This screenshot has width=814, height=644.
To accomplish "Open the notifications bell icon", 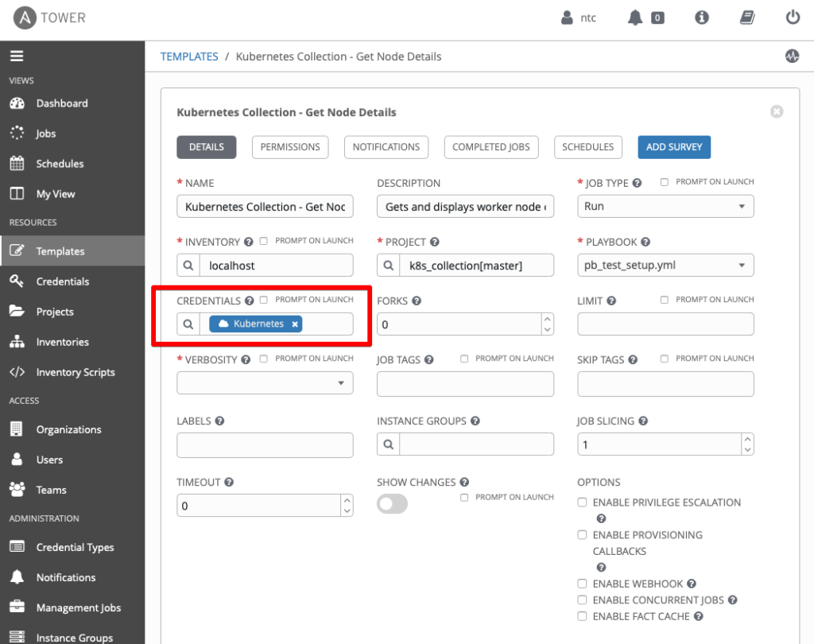I will (635, 17).
